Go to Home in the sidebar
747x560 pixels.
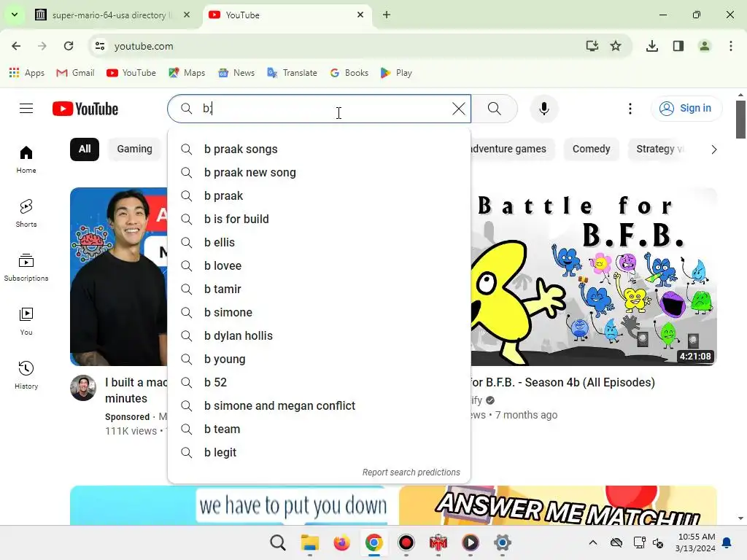26,160
